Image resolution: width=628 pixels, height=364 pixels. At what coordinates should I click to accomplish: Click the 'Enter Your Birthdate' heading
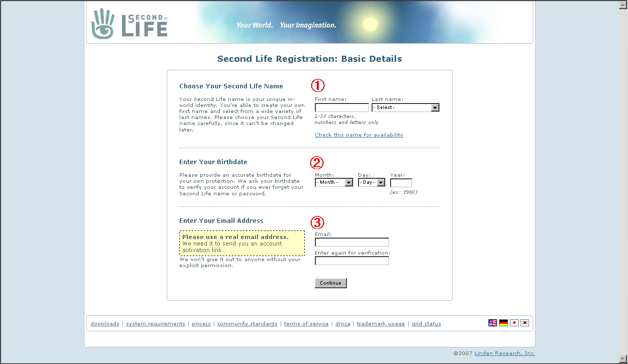(x=213, y=162)
